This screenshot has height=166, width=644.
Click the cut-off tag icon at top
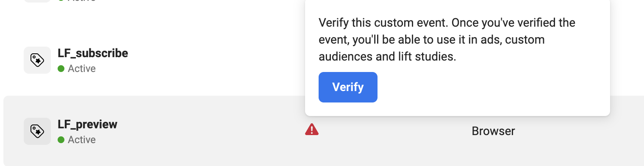(x=37, y=1)
